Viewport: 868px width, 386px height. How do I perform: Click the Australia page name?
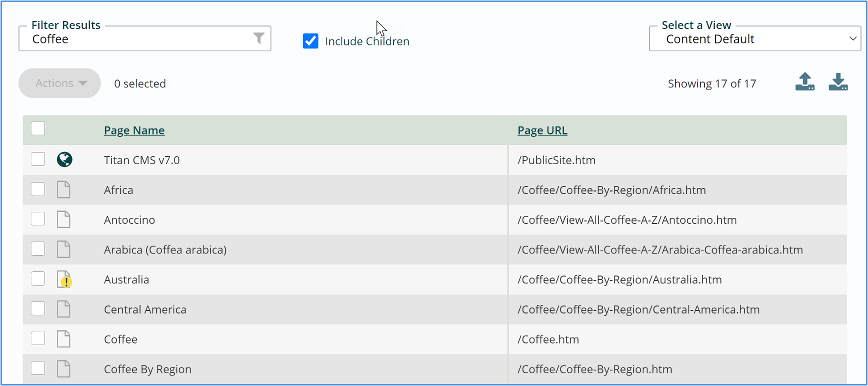point(126,279)
